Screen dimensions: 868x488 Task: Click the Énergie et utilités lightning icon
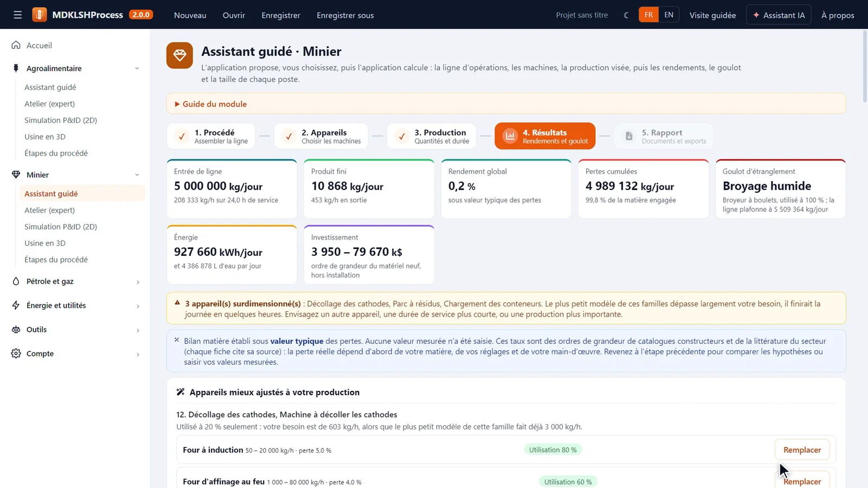tap(16, 305)
